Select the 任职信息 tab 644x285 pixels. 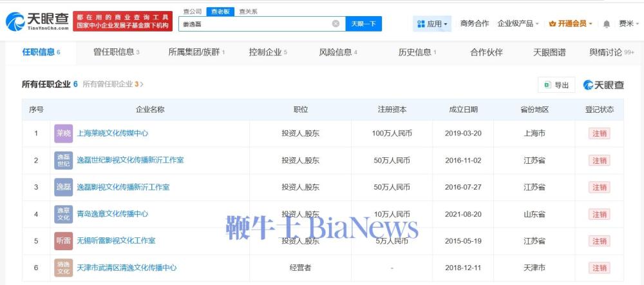click(x=41, y=52)
